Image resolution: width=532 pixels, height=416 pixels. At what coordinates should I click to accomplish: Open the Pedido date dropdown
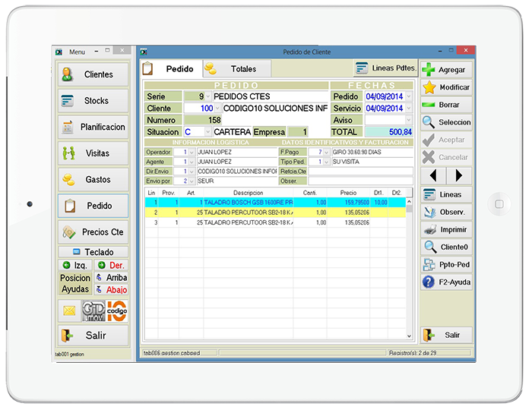pos(409,96)
